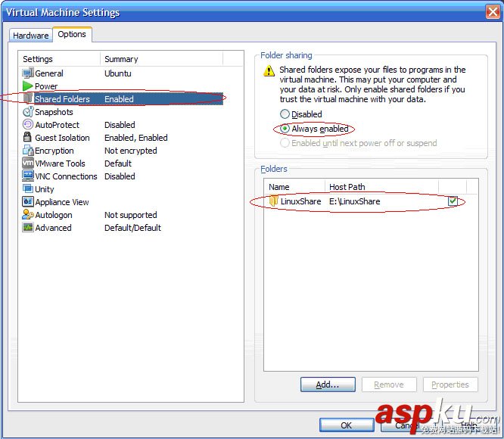This screenshot has height=439, width=504.
Task: Click the AutoProtect icon
Action: pyautogui.click(x=28, y=124)
